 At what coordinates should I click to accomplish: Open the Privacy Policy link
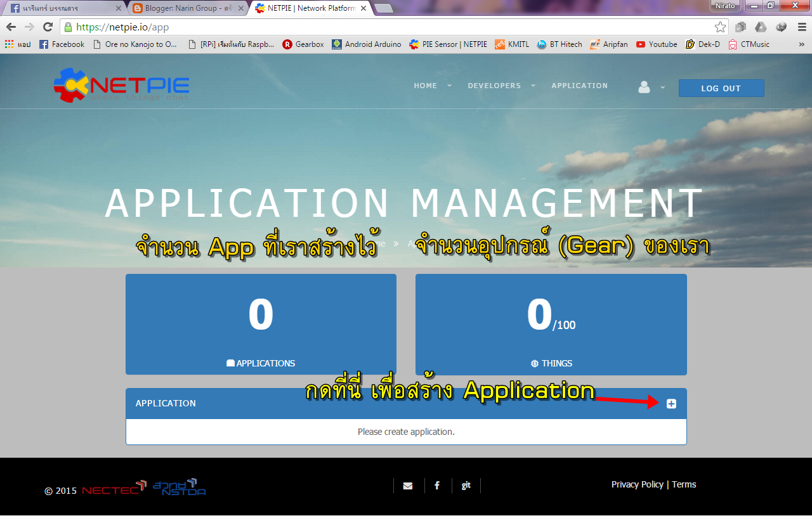[x=638, y=484]
